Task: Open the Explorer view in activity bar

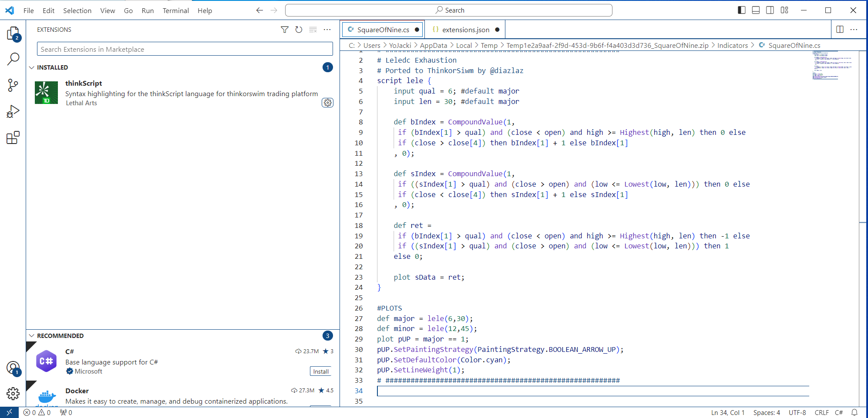Action: 13,33
